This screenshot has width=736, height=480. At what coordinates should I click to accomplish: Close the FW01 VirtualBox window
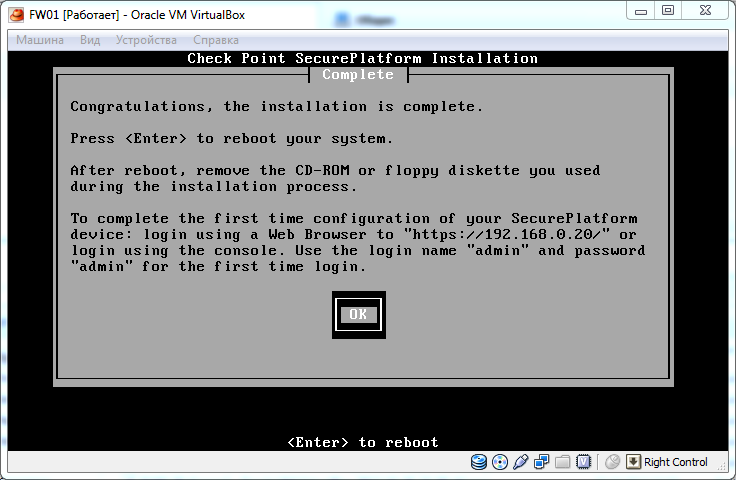pyautogui.click(x=705, y=10)
